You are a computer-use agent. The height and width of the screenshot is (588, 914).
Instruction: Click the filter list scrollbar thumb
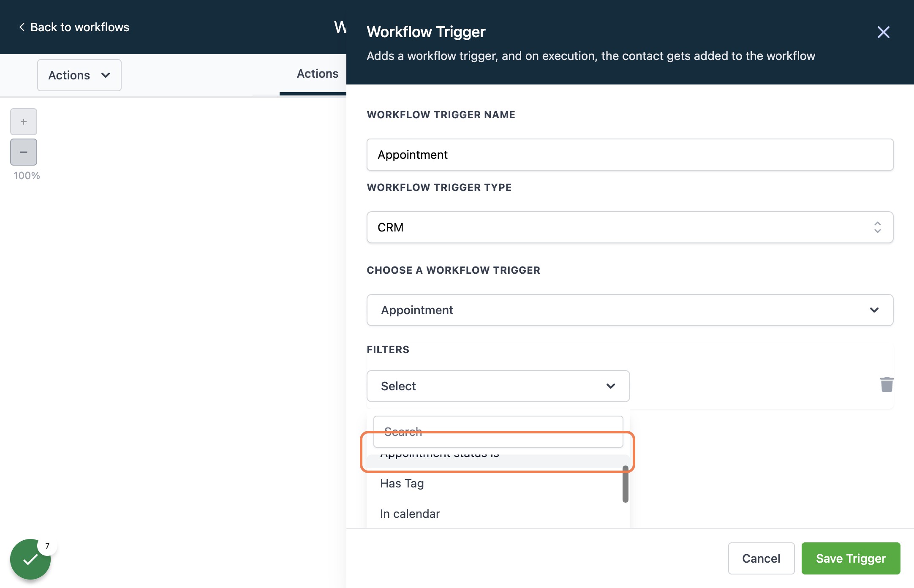point(626,484)
